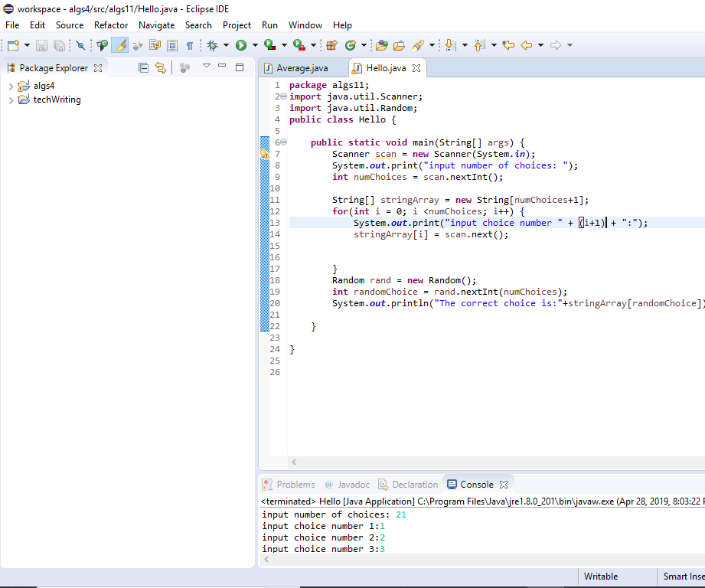Open Search using the flashlight toolbar icon

419,44
